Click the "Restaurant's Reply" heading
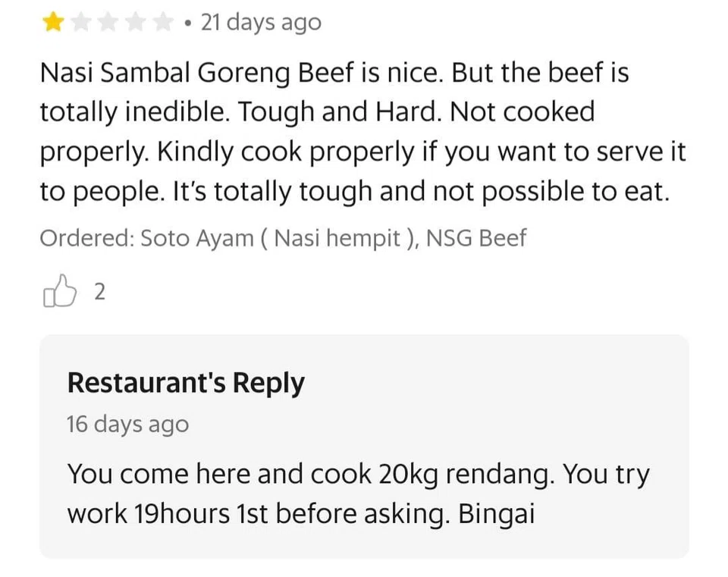728x577 pixels. tap(186, 383)
